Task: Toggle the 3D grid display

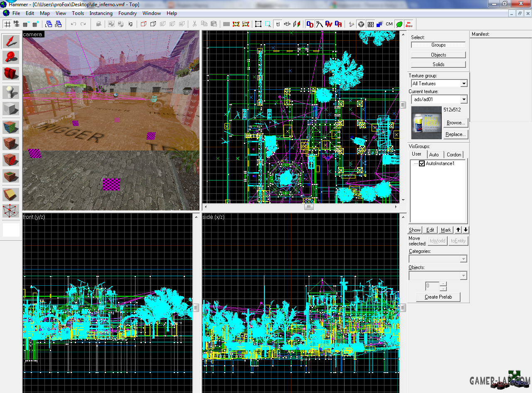Action: [16, 24]
